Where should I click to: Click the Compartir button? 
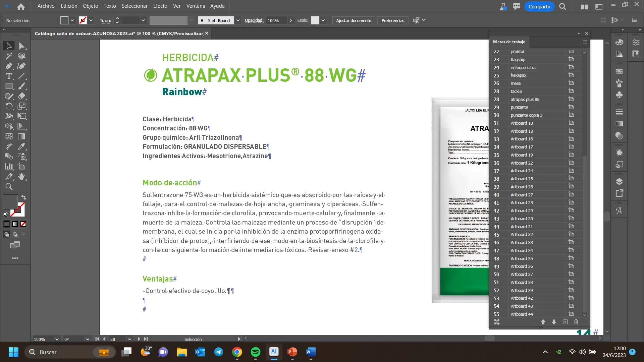coord(539,6)
